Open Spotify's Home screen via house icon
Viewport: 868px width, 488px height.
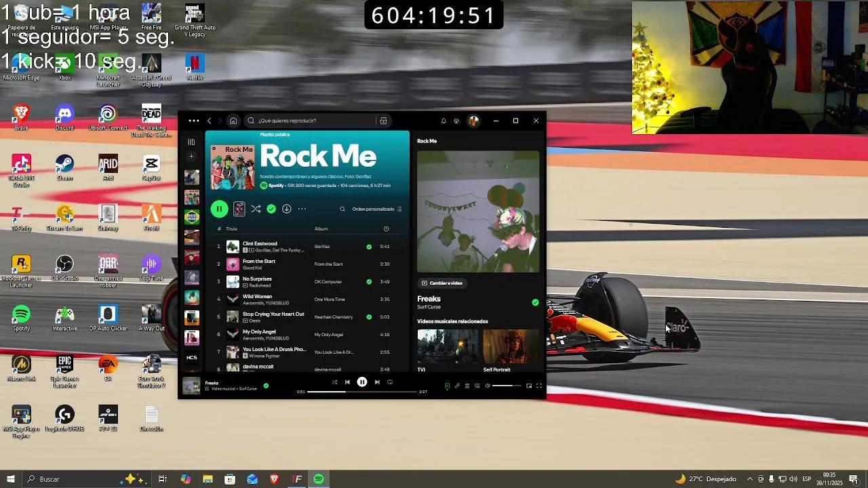coord(233,121)
